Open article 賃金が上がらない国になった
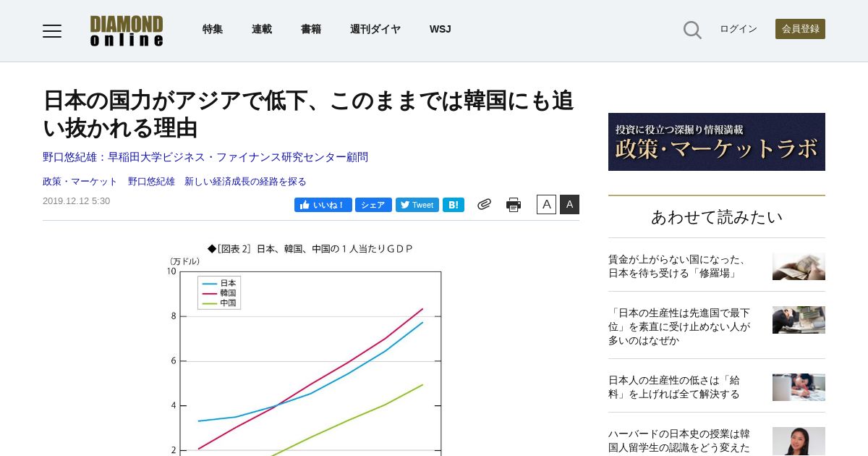This screenshot has width=868, height=456. 679,266
